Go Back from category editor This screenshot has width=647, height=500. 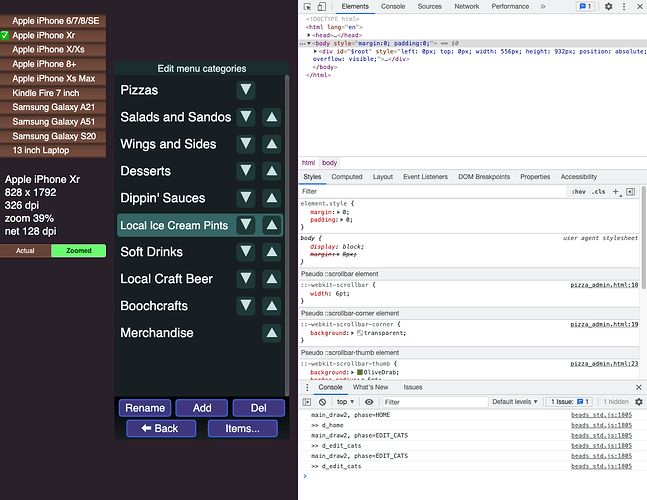pyautogui.click(x=161, y=429)
